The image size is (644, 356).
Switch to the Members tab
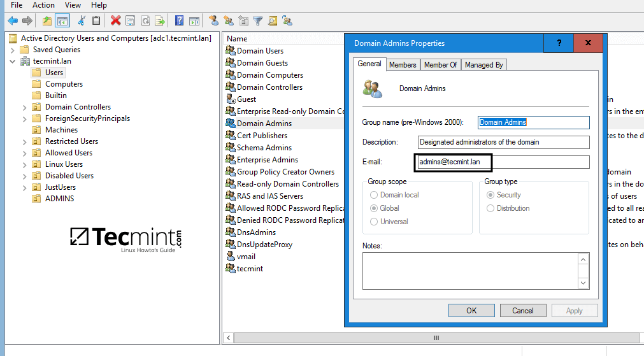403,64
